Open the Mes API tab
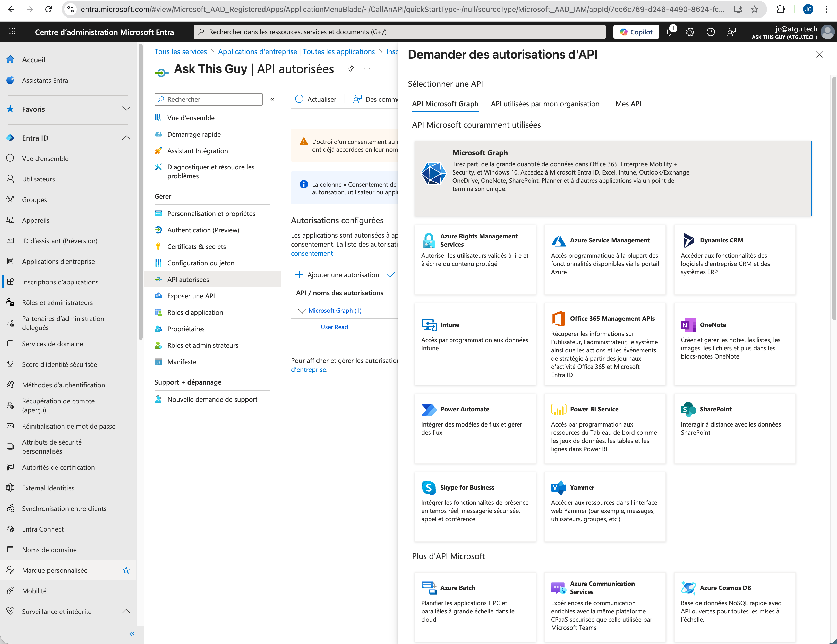The width and height of the screenshot is (837, 644). click(x=628, y=104)
